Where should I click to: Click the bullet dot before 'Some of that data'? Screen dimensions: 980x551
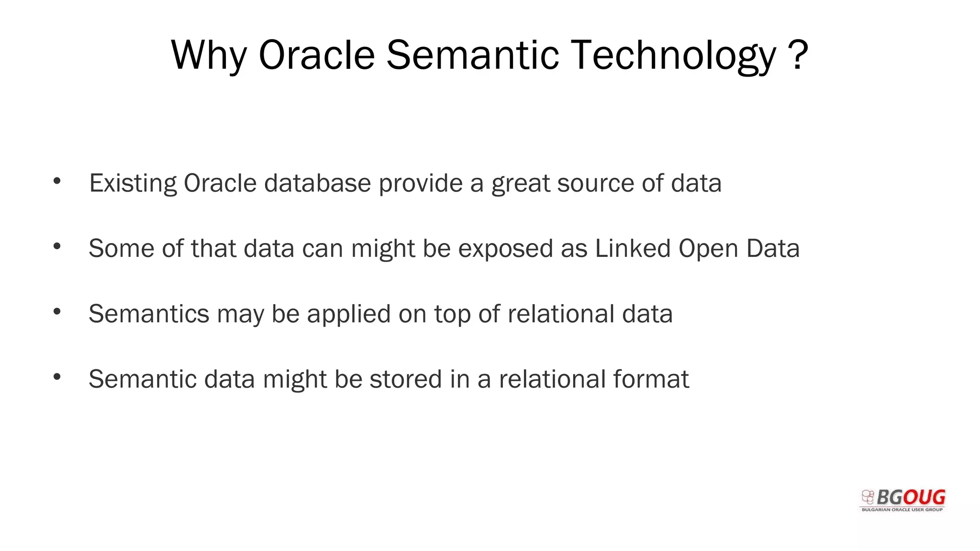[57, 246]
